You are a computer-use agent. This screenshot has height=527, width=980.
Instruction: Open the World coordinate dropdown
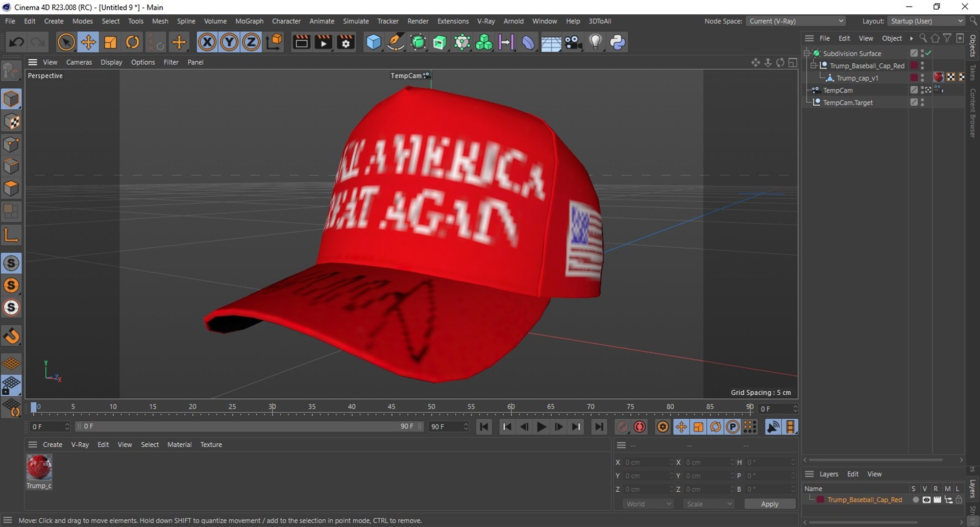[x=648, y=504]
